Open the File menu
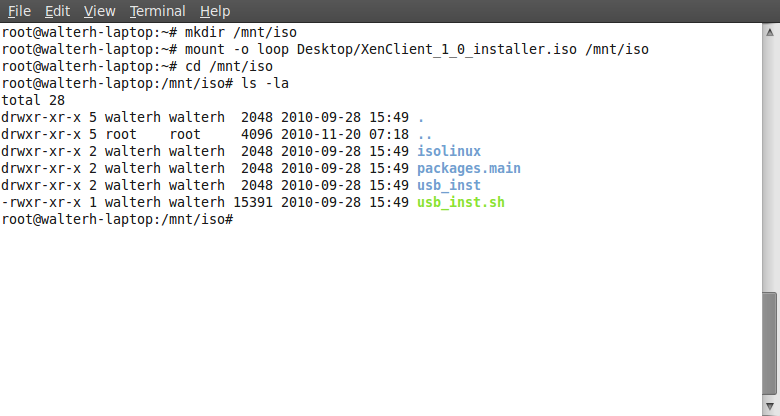 tap(19, 11)
